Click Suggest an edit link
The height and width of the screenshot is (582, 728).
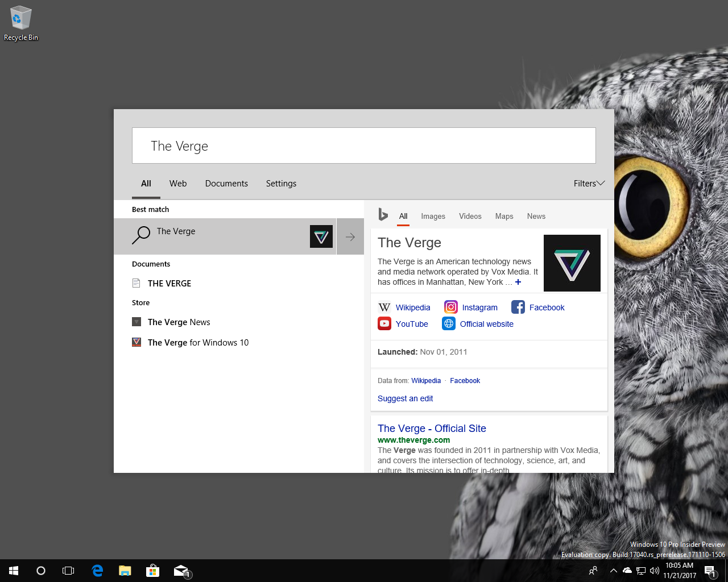(x=405, y=398)
